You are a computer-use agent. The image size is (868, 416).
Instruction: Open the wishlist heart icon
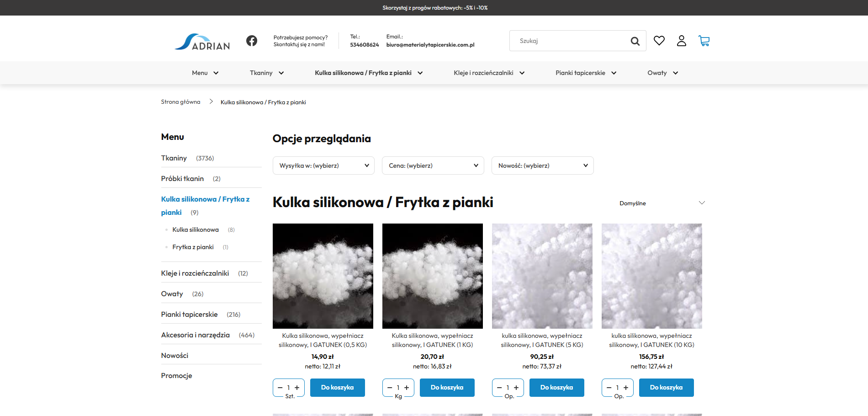coord(659,40)
